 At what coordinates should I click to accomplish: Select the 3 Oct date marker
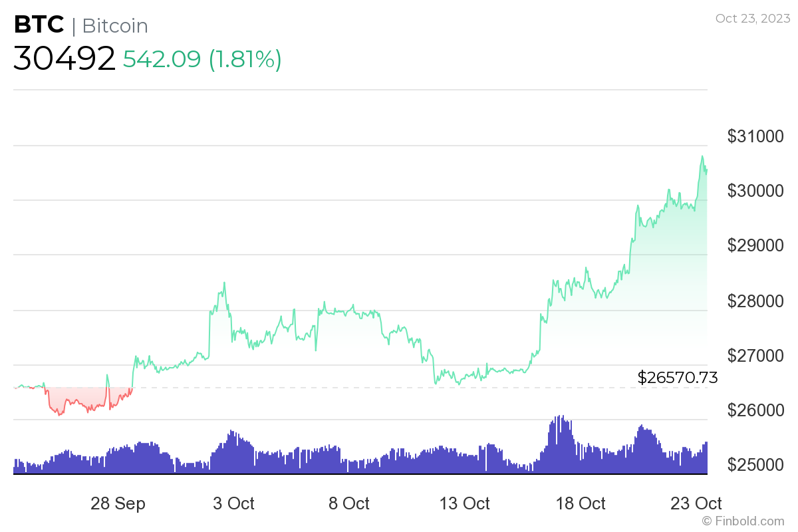point(233,503)
